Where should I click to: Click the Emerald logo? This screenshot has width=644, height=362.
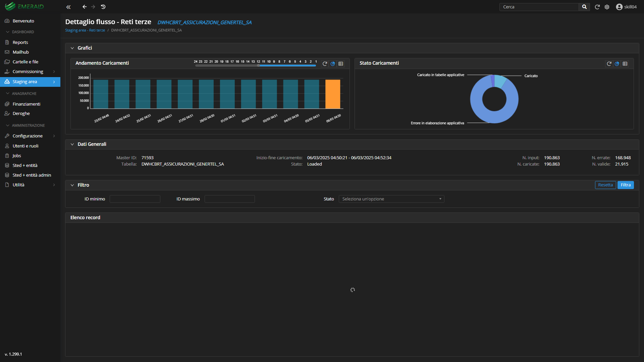coord(24,6)
